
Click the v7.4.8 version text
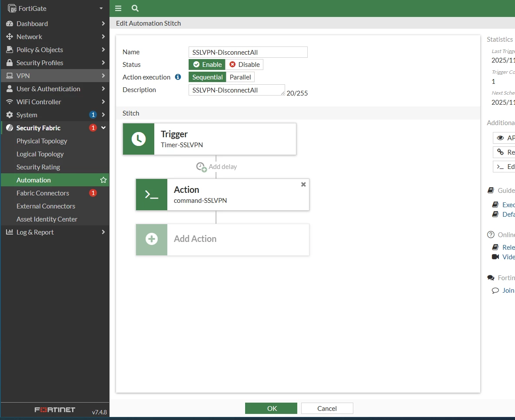99,412
